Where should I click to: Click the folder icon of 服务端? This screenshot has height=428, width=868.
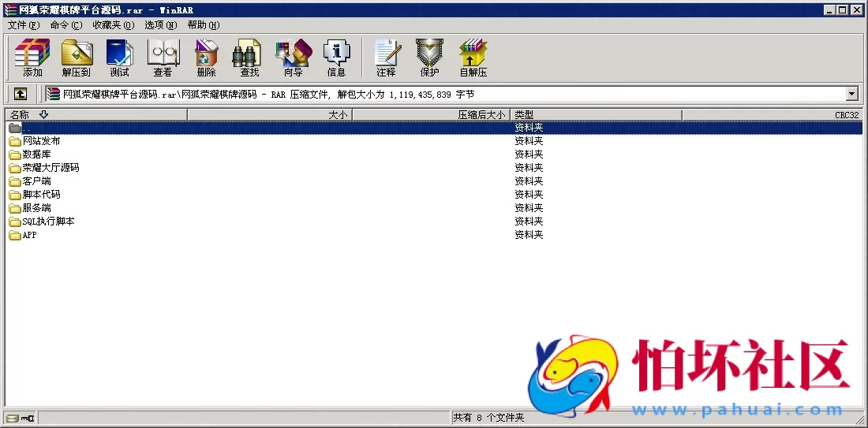pos(15,208)
